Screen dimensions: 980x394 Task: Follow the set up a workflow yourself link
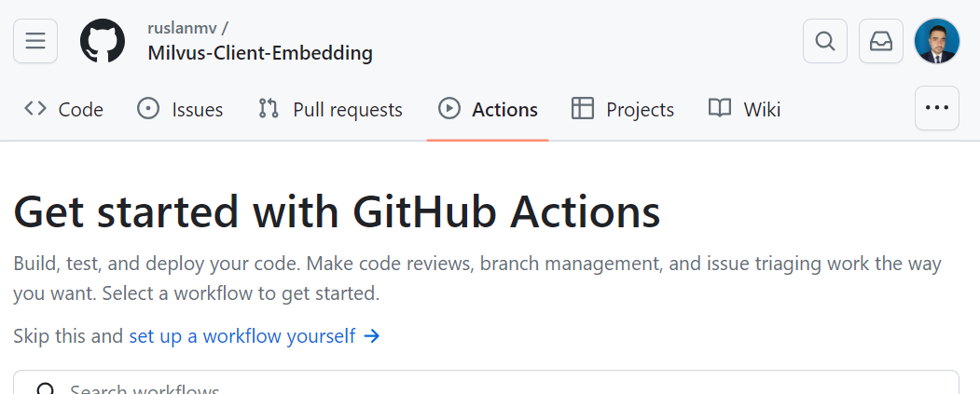[242, 336]
